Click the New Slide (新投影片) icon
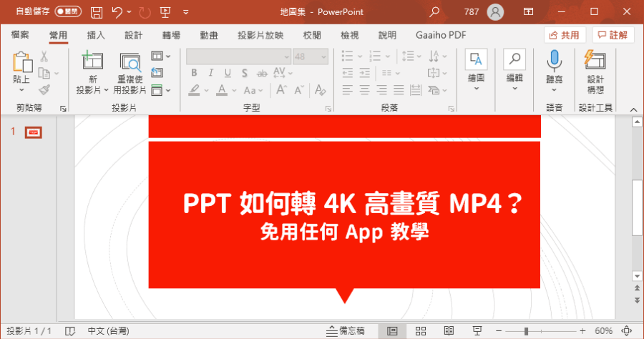This screenshot has height=339, width=644. tap(92, 60)
